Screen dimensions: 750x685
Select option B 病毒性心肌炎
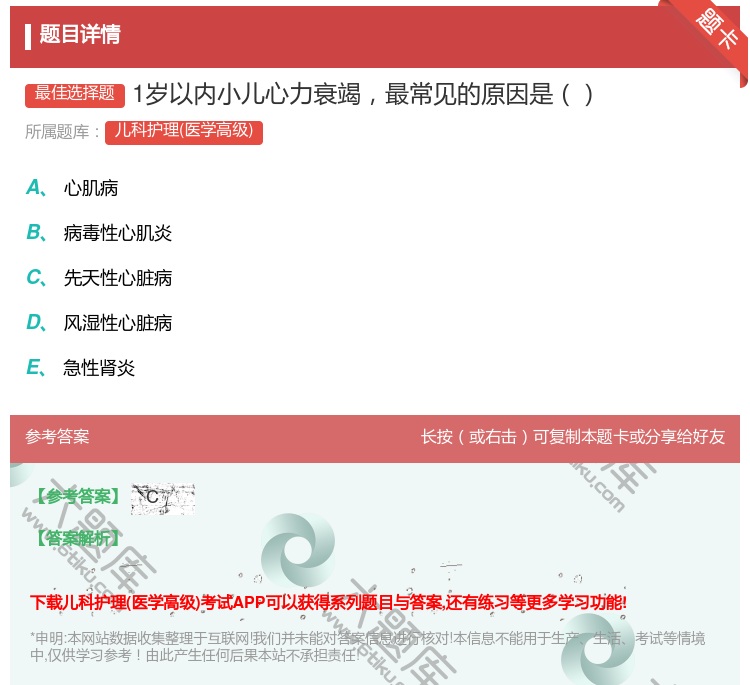tap(99, 233)
